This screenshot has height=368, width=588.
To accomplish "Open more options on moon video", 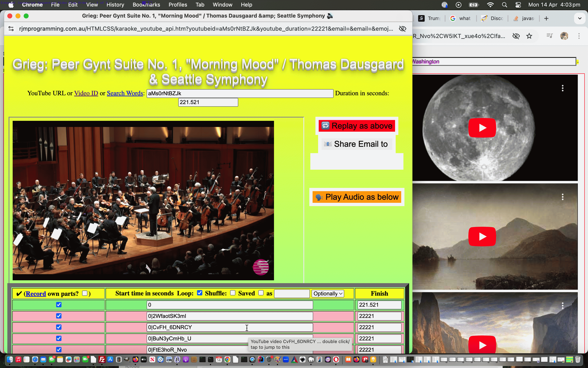I will (x=563, y=88).
